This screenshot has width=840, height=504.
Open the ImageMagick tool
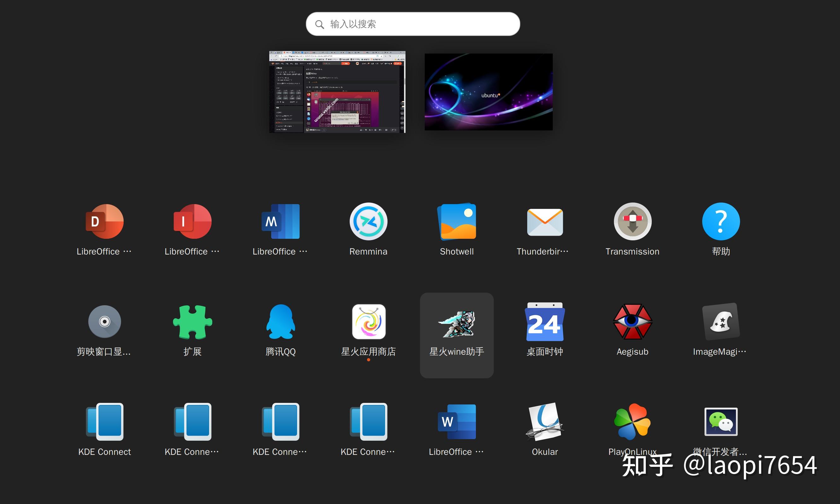(721, 321)
